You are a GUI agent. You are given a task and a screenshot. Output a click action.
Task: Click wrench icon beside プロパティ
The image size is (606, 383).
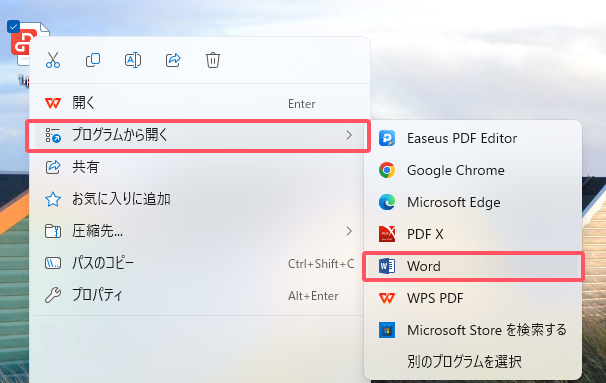(x=53, y=295)
